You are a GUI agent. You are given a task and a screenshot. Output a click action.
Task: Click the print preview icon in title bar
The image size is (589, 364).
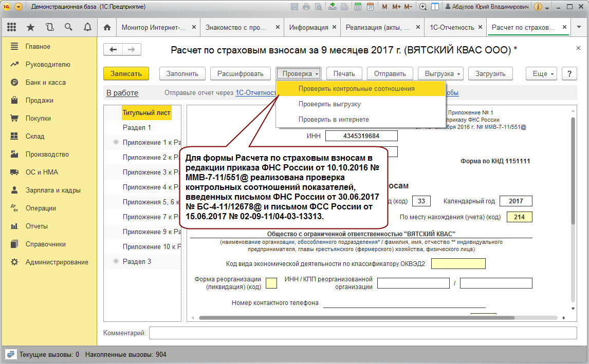click(x=319, y=7)
